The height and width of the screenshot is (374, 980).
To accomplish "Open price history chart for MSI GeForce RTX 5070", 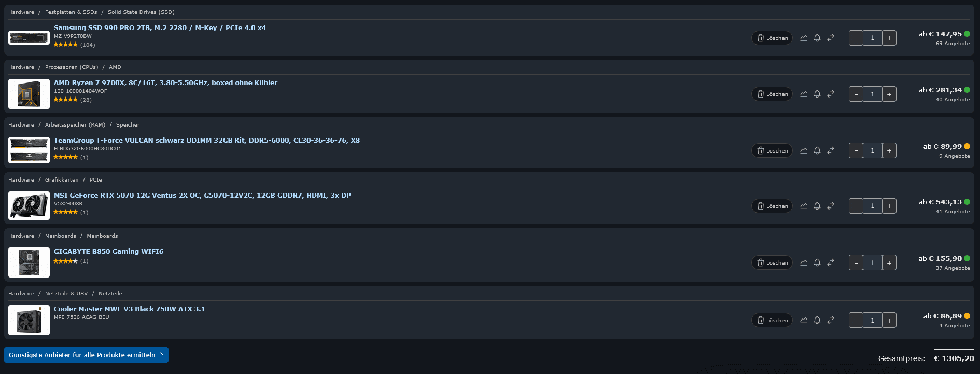I will click(x=804, y=206).
